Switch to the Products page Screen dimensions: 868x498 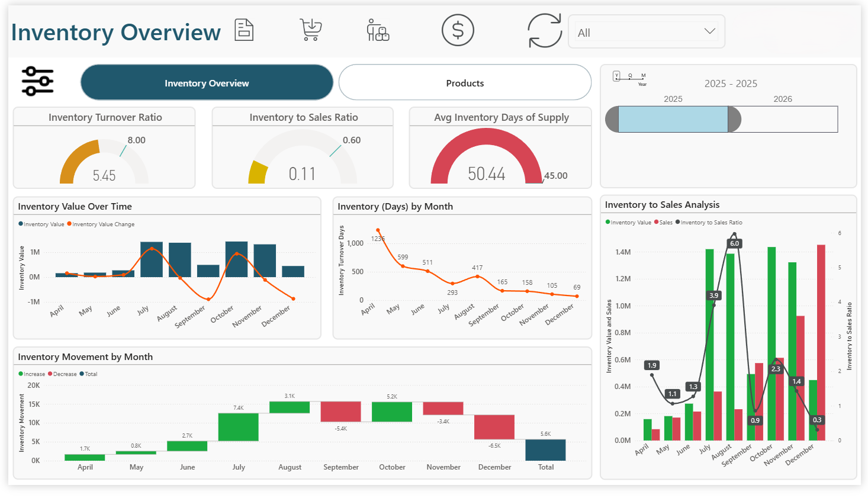click(464, 82)
